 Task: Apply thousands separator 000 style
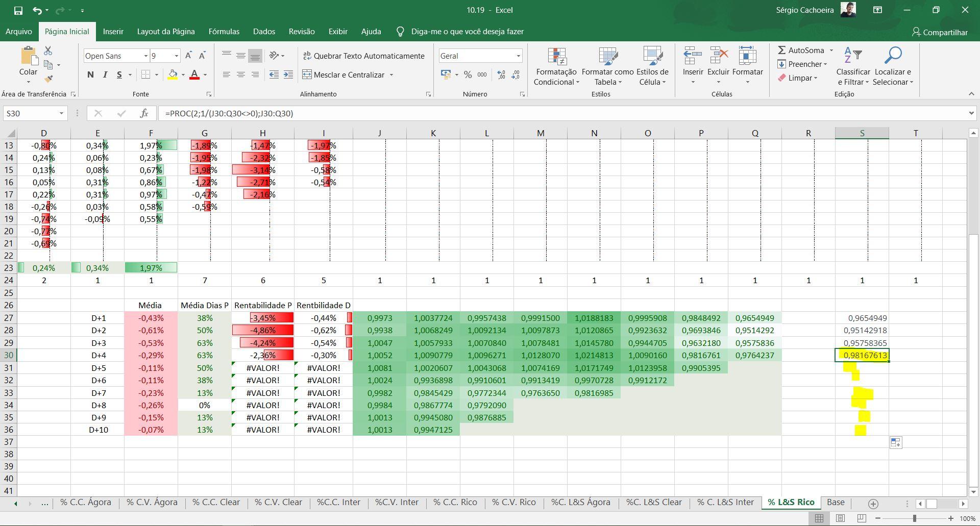click(482, 74)
